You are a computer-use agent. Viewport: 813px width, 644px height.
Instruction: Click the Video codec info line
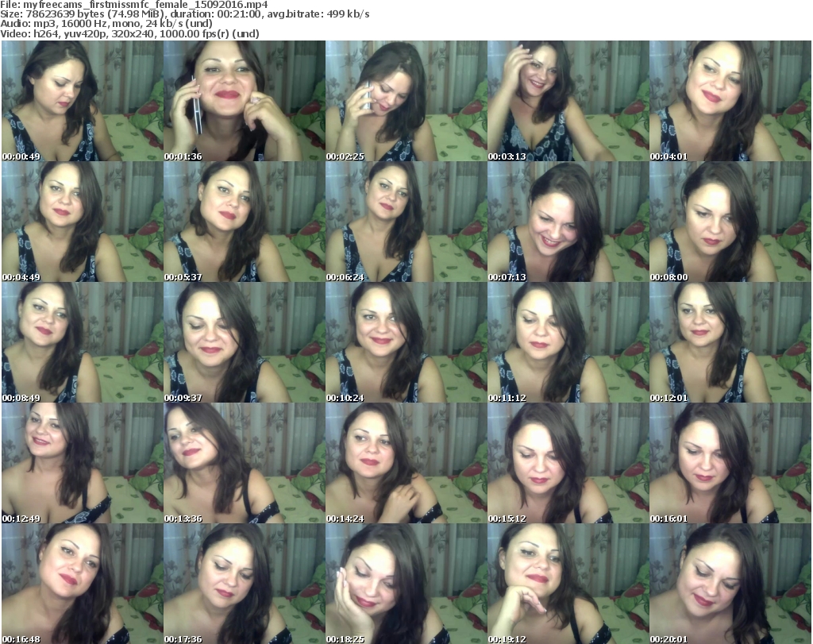[x=129, y=33]
